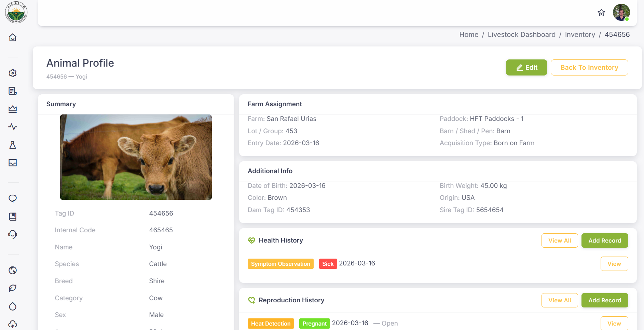Click Origin: USA text
This screenshot has height=330, width=644.
[457, 198]
